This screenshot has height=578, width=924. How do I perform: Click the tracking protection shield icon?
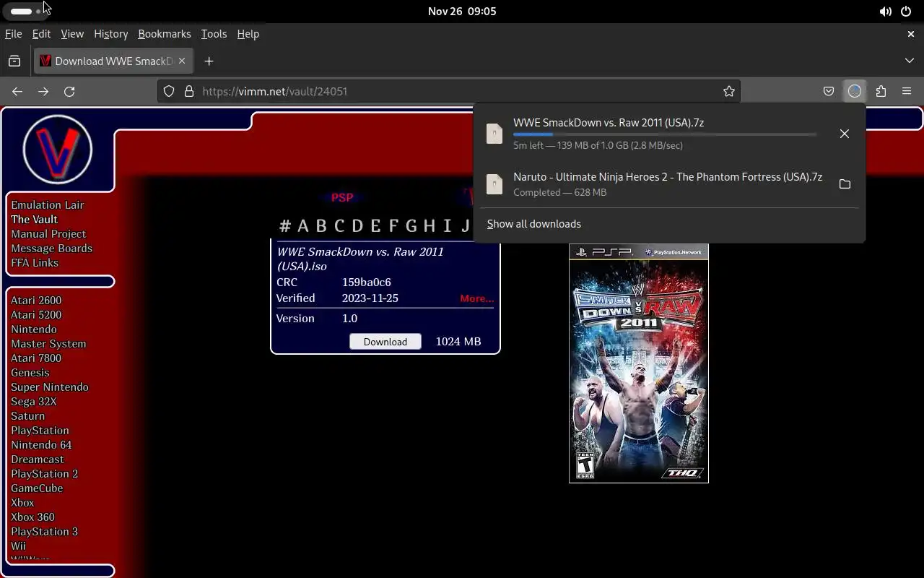(169, 91)
